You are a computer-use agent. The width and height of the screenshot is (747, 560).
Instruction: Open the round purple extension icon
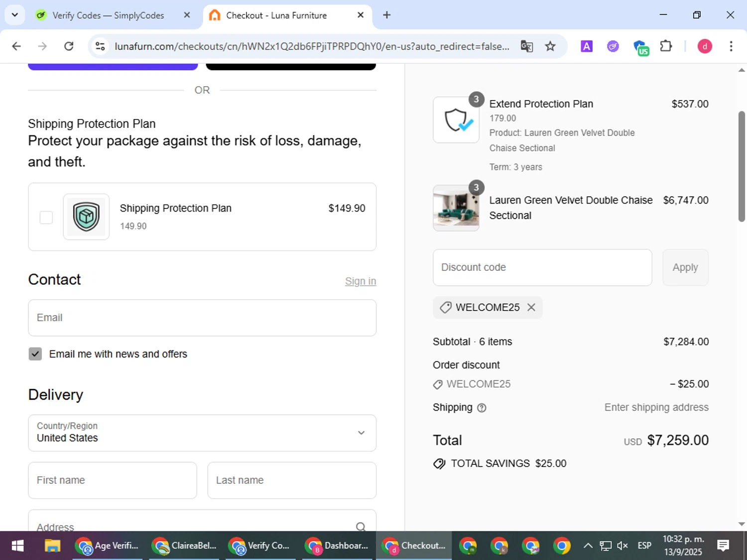(x=613, y=46)
